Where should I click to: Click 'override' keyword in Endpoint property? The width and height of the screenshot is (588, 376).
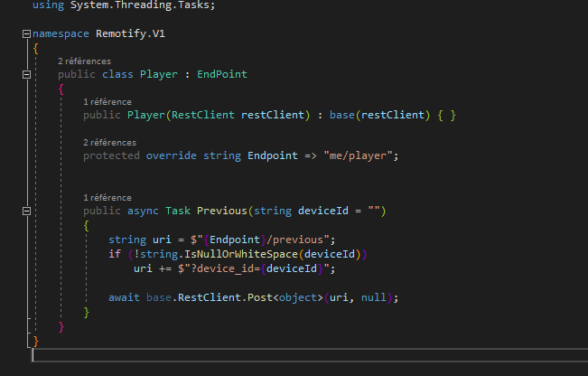[171, 155]
